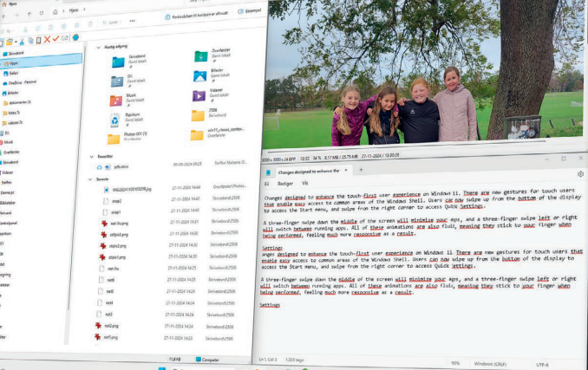Expand the breadcrumb chevron after Hjem
Screen dimensions: 588x370
(x=84, y=9)
